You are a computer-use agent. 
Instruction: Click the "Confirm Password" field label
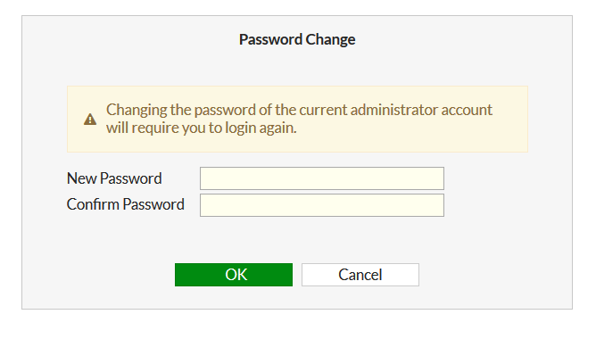(x=126, y=204)
